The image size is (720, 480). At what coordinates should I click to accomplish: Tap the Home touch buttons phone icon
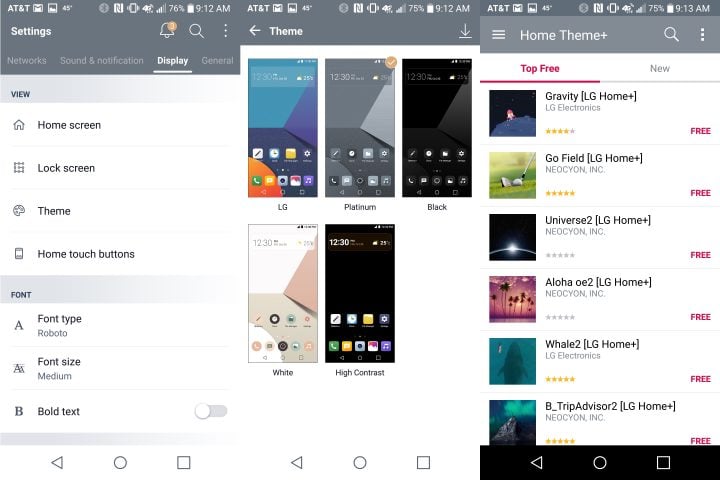[19, 254]
